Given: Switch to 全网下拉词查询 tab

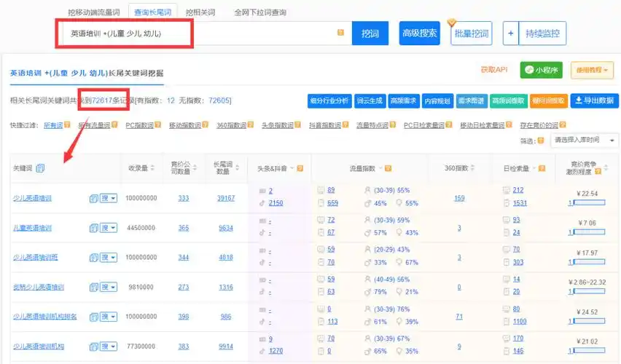Looking at the screenshot, I should point(260,12).
